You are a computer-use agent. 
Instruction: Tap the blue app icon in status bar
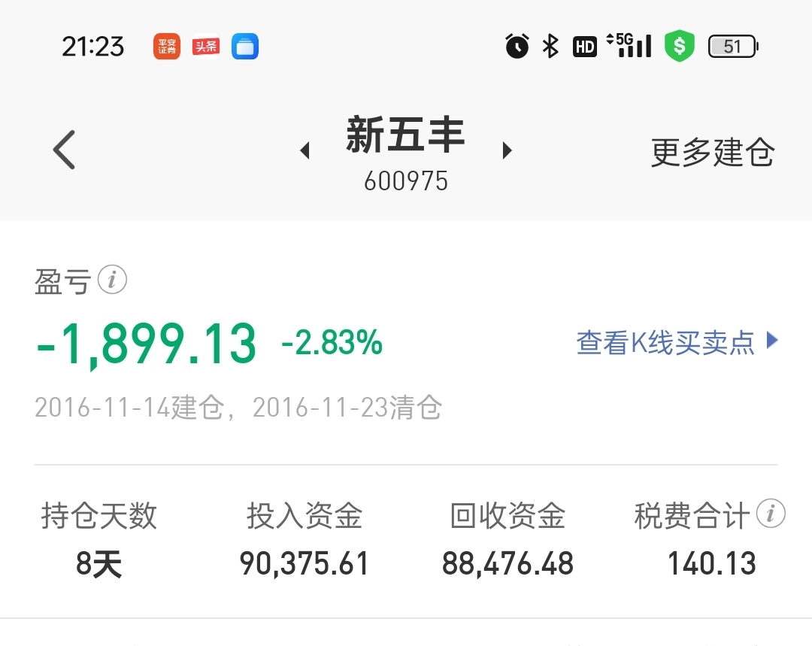pos(245,46)
